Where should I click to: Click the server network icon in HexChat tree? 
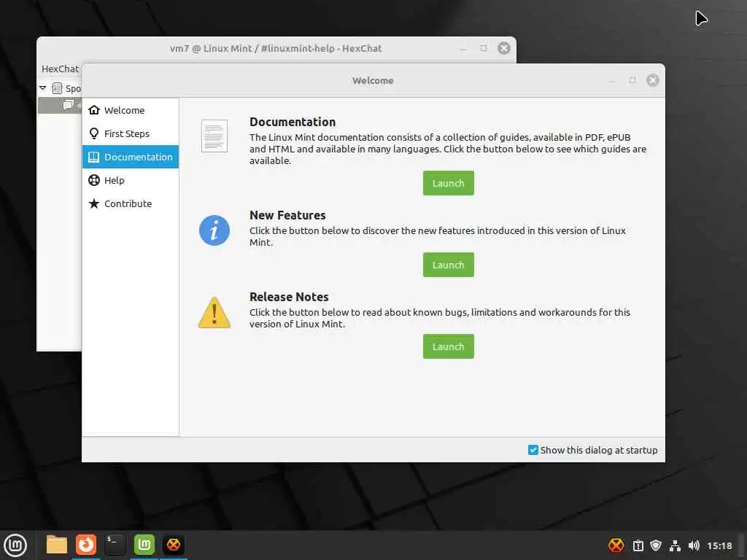(x=57, y=88)
